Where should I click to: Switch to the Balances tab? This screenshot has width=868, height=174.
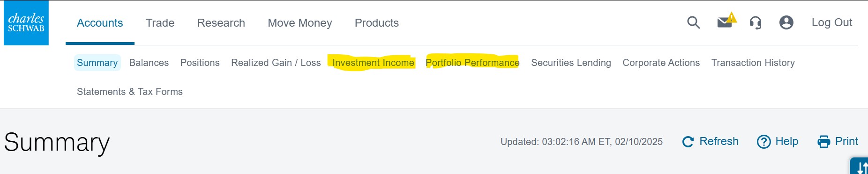pyautogui.click(x=149, y=63)
